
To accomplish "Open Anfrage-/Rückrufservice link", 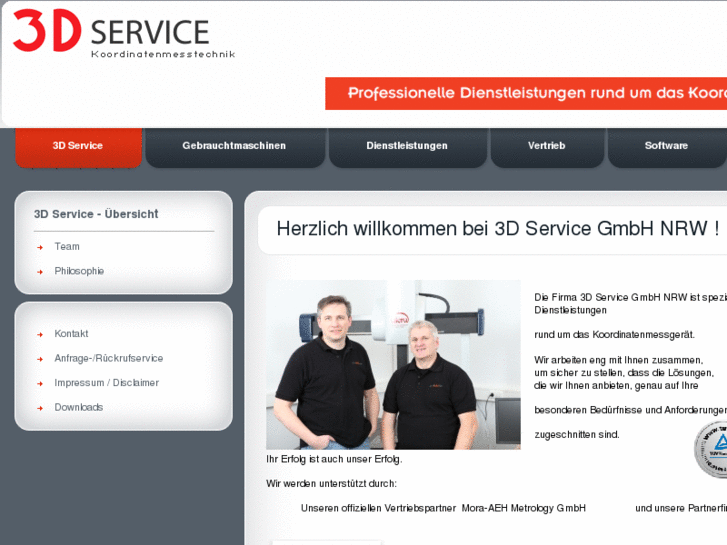I will [109, 358].
